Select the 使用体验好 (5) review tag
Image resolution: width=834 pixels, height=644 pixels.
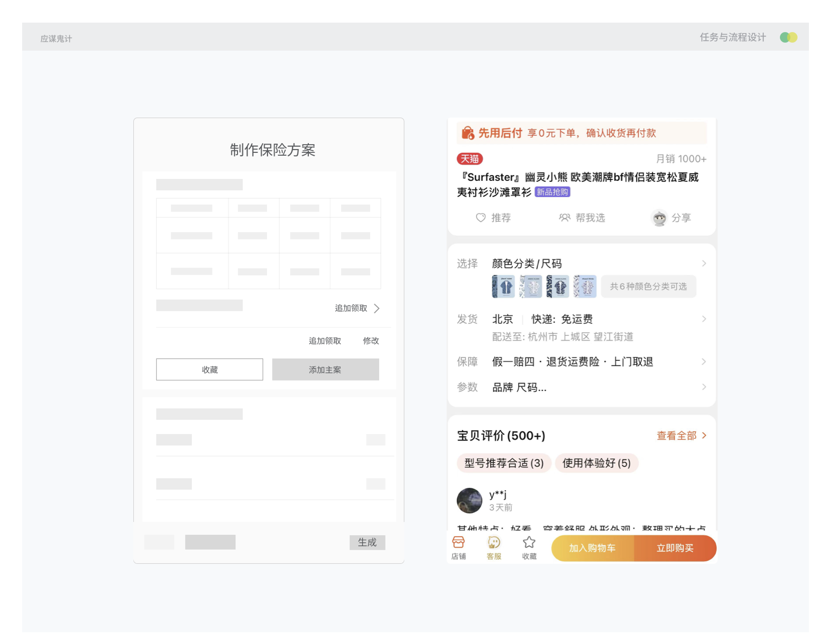point(596,463)
